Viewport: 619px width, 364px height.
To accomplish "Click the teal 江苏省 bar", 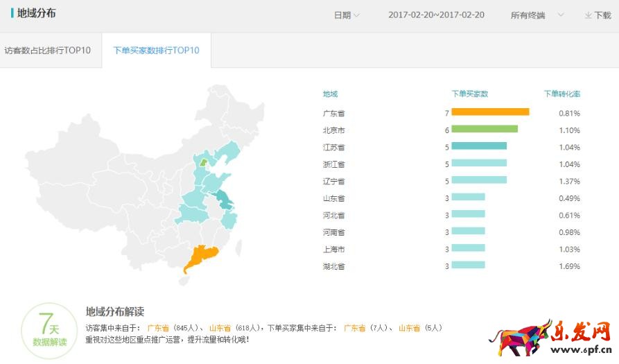I will point(479,146).
